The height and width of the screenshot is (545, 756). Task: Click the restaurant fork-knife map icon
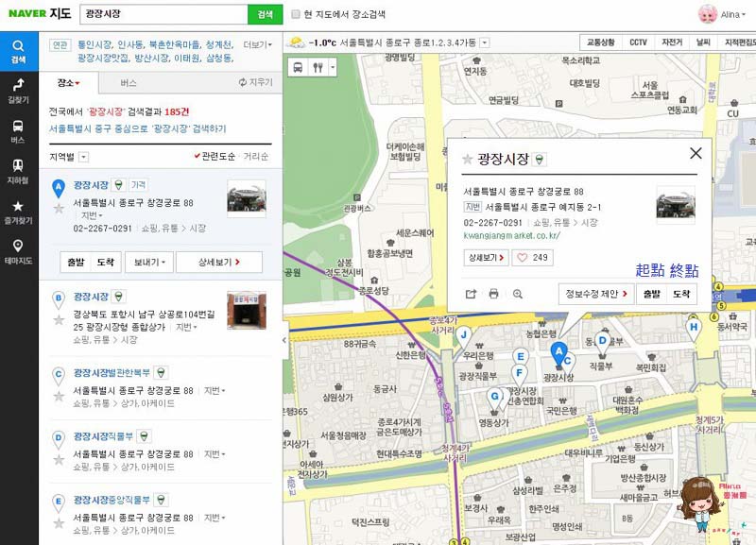pos(318,67)
